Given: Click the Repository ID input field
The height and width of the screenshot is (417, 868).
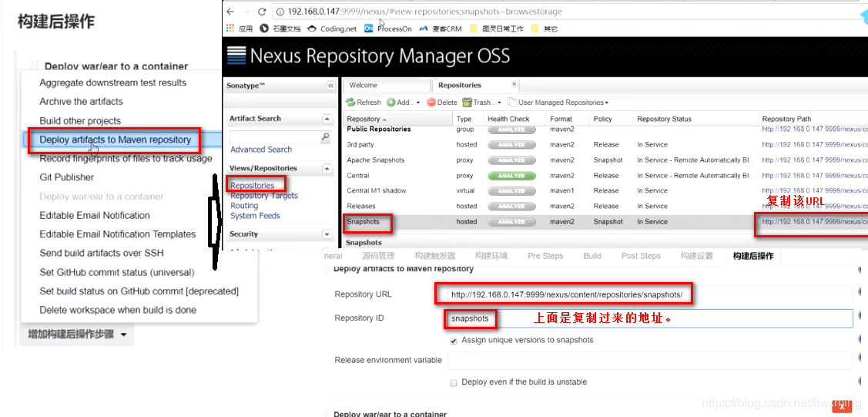Looking at the screenshot, I should click(x=651, y=318).
